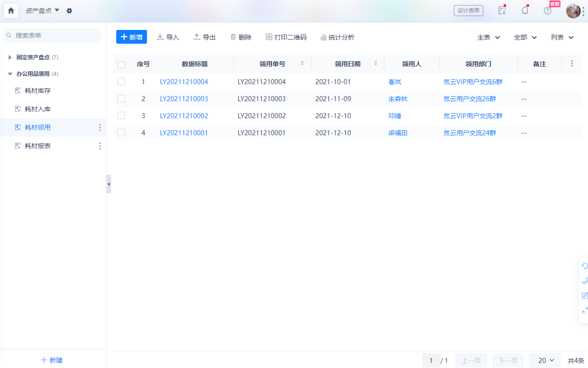The width and height of the screenshot is (588, 368).
Task: Open department 氚云用户交流24群
Action: coord(469,133)
